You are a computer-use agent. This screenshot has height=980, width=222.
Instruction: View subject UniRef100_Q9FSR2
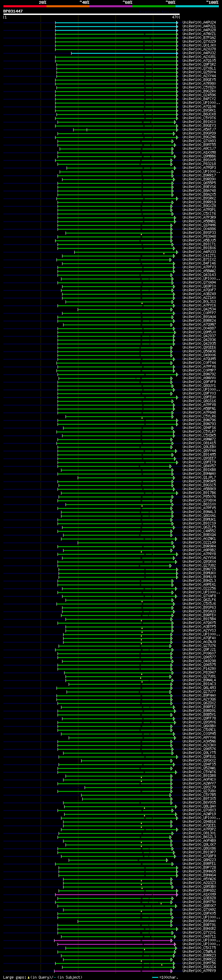(x=199, y=64)
